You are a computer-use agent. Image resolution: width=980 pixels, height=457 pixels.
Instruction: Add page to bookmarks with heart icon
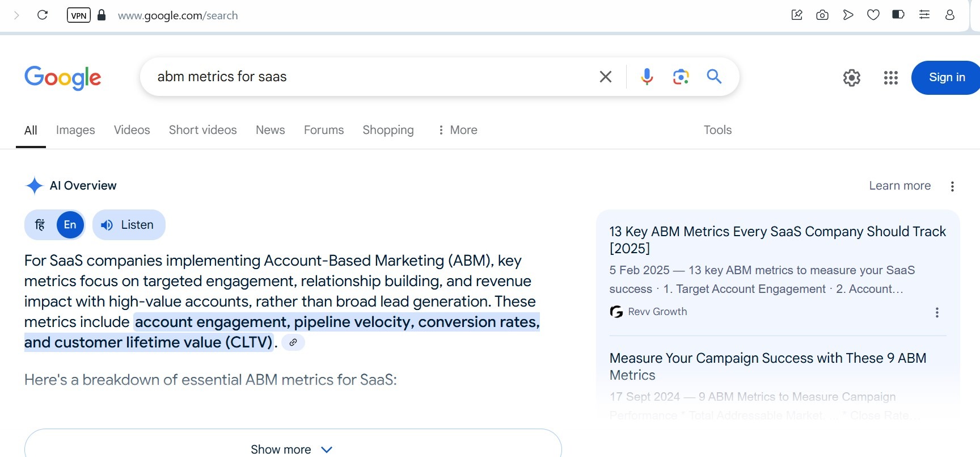click(x=873, y=15)
